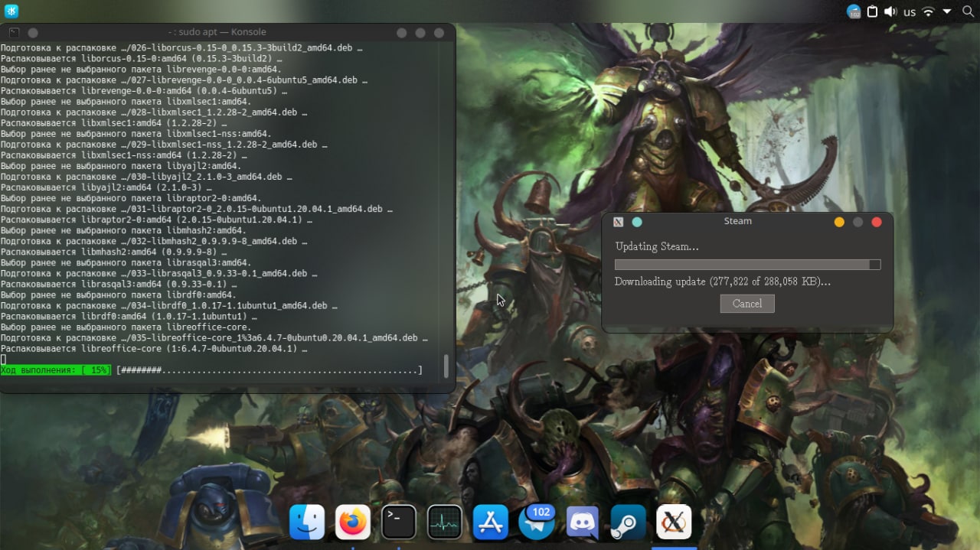This screenshot has width=980, height=550.
Task: Expand hidden system tray icons arrow
Action: click(x=947, y=11)
